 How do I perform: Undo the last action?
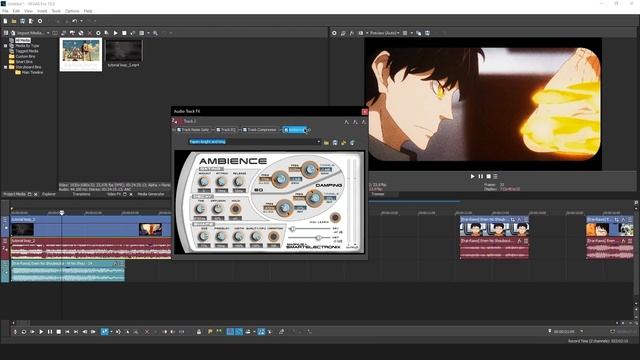[x=74, y=21]
